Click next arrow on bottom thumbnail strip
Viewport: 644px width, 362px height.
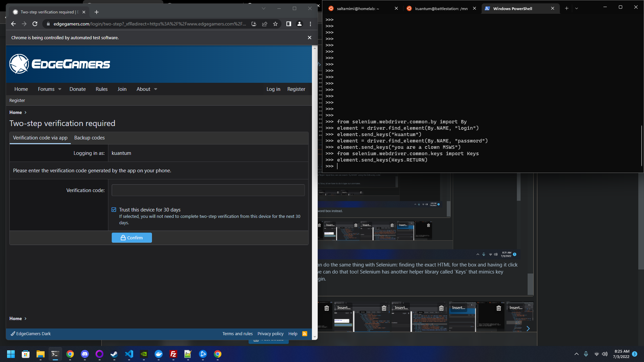point(528,328)
